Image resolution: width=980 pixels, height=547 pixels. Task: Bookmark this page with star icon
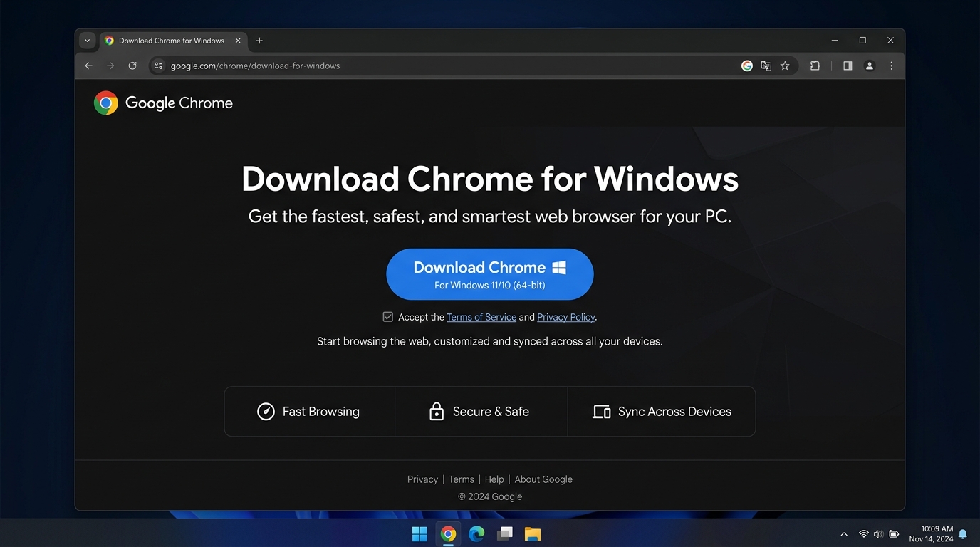click(x=785, y=66)
